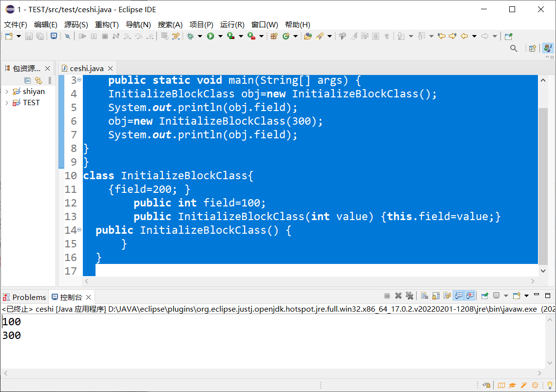Click the New Java Package icon
The height and width of the screenshot is (392, 556).
point(274,36)
